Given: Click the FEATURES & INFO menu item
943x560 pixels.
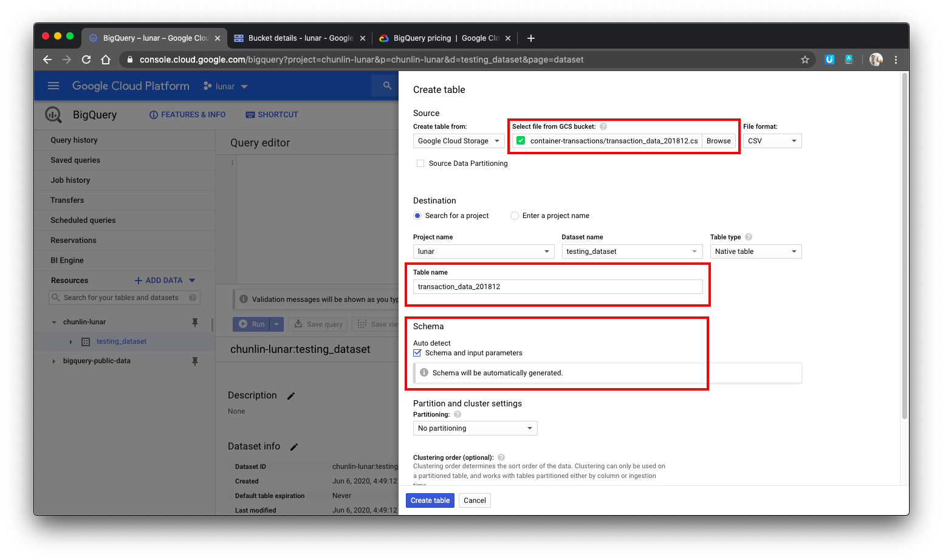Looking at the screenshot, I should click(187, 114).
